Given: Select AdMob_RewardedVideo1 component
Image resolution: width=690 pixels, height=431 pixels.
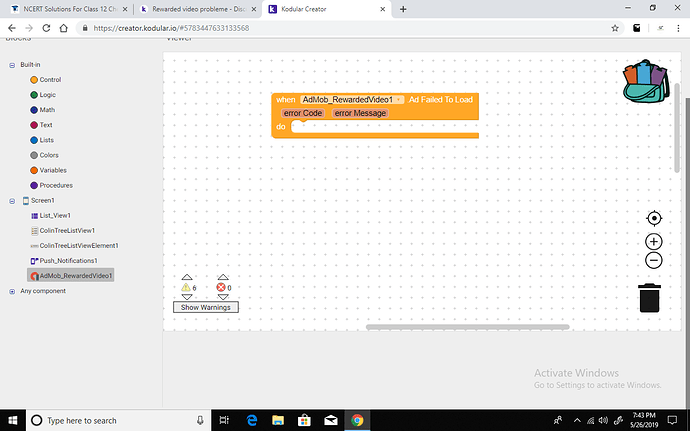Looking at the screenshot, I should [x=71, y=276].
